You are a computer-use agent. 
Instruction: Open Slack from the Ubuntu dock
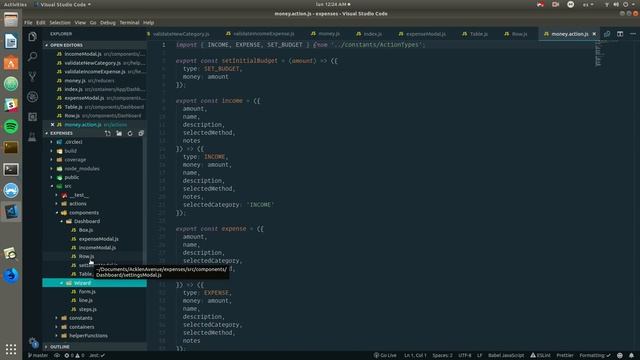tap(11, 105)
